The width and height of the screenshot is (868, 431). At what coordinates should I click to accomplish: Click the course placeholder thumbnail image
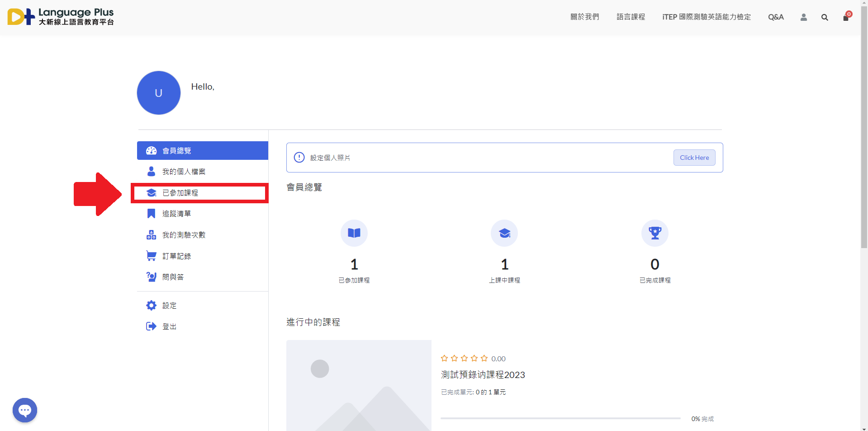[x=359, y=385]
